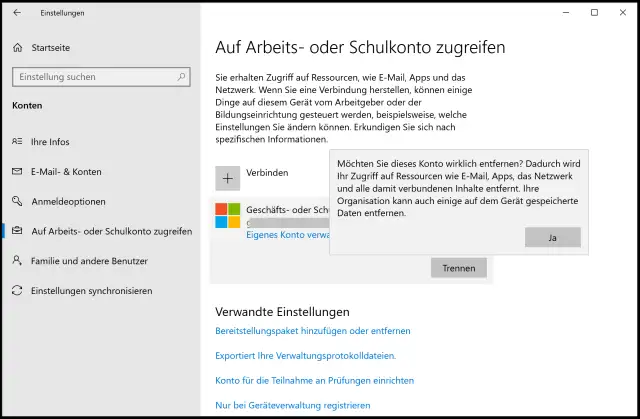Screen dimensions: 640x419
Task: Click the Familie und andere Benutzer icon
Action: click(x=17, y=261)
